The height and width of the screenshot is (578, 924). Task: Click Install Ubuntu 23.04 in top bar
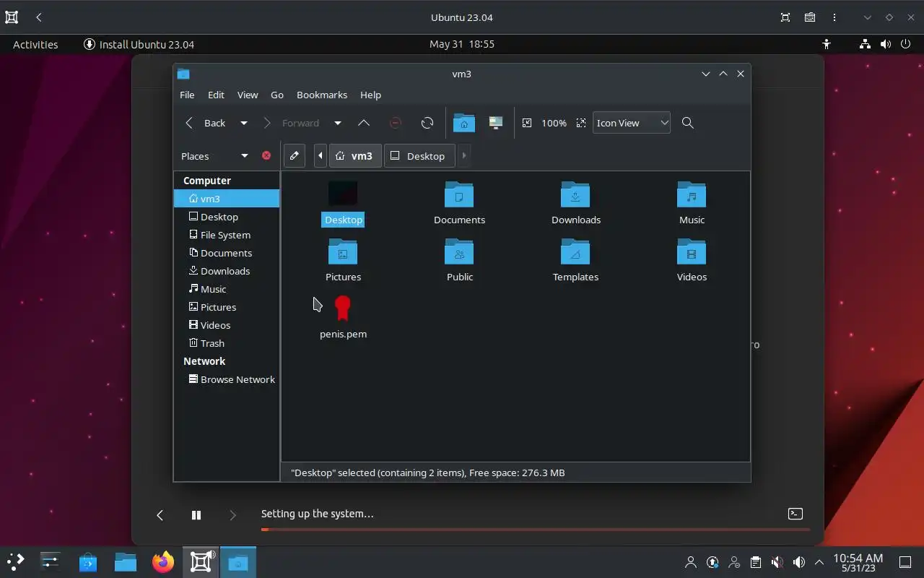(x=139, y=44)
